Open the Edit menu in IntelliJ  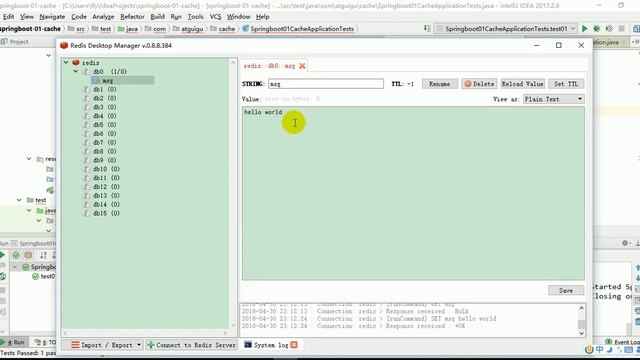[x=9, y=17]
